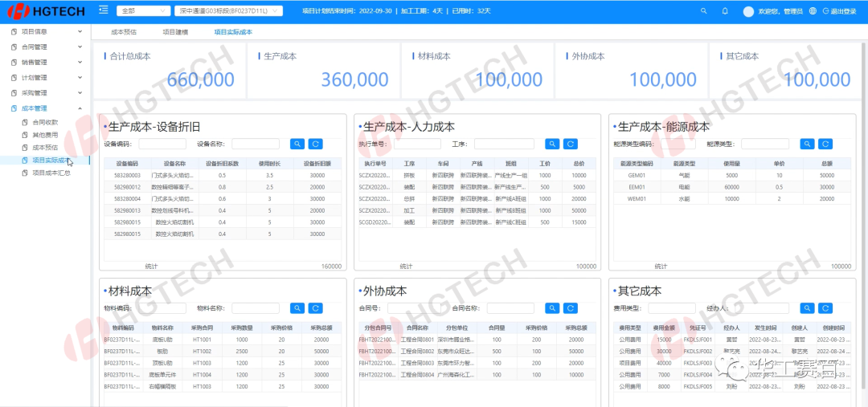
Task: Open 合同收款 in the sidebar
Action: pyautogui.click(x=45, y=122)
